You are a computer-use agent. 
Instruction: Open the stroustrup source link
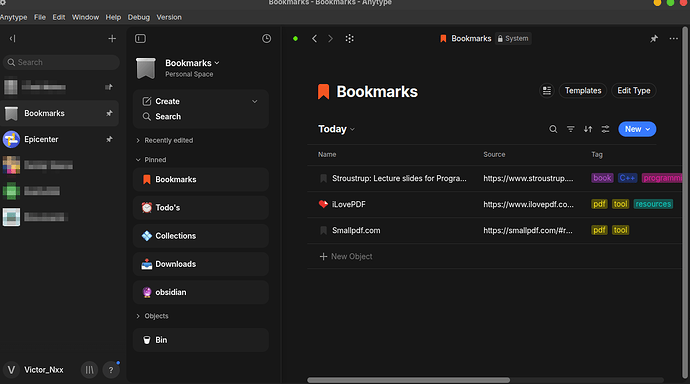528,178
